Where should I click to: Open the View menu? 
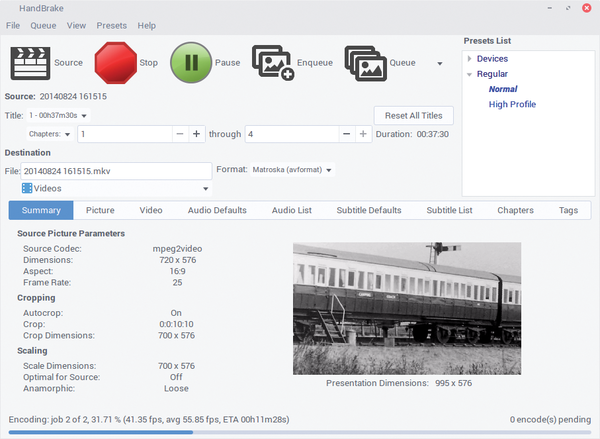coord(76,26)
